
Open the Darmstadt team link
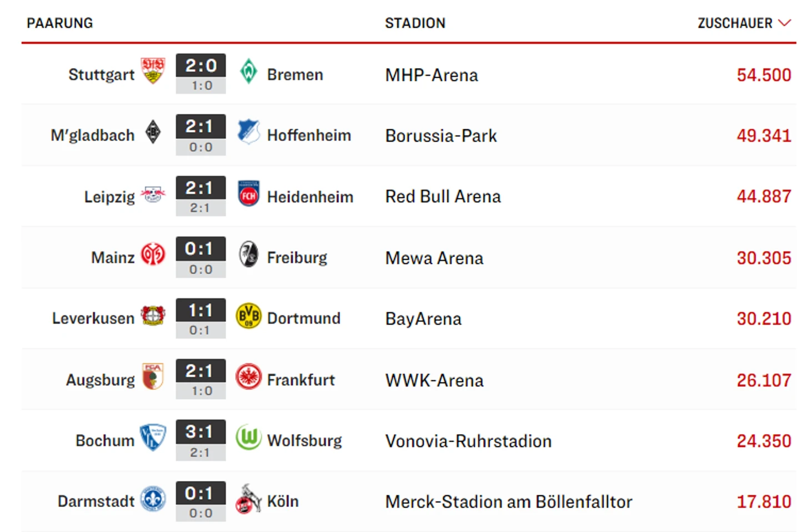click(96, 501)
